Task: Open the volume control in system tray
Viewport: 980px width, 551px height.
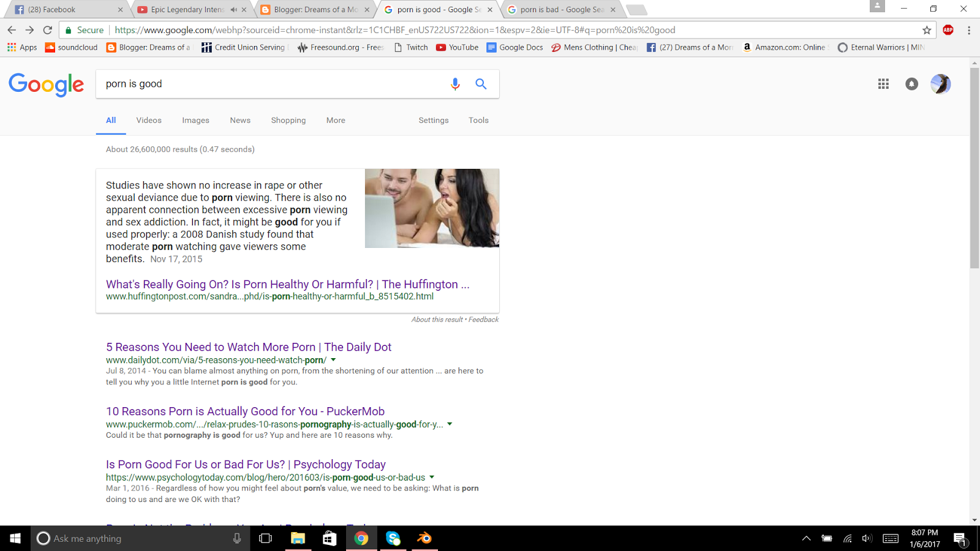Action: coord(867,539)
